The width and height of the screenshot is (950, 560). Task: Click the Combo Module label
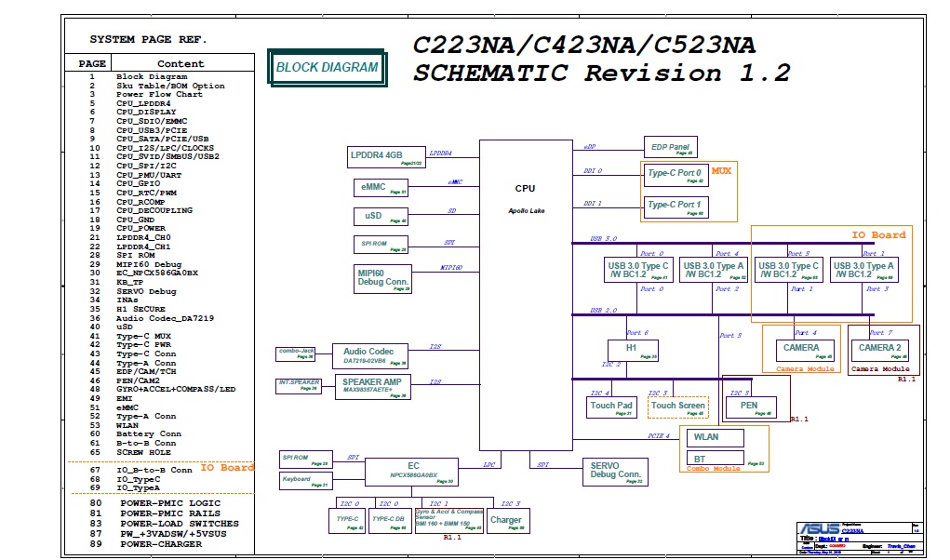713,469
